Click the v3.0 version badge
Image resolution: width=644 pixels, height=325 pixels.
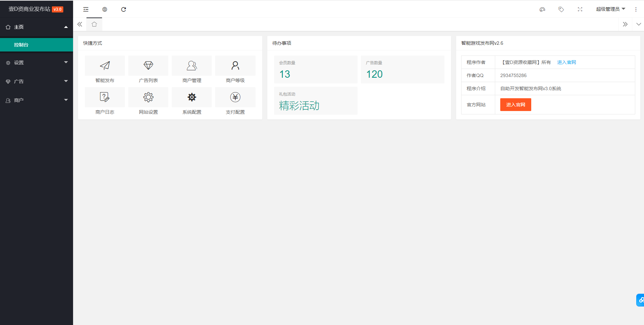point(58,9)
